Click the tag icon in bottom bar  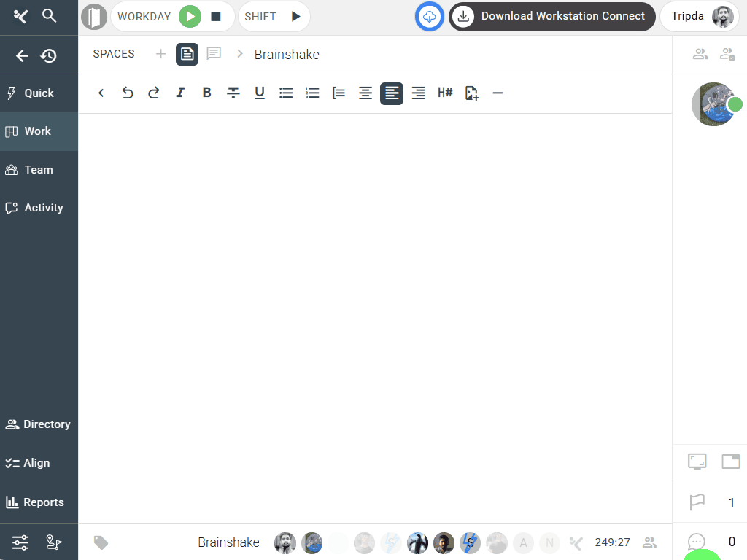click(101, 542)
